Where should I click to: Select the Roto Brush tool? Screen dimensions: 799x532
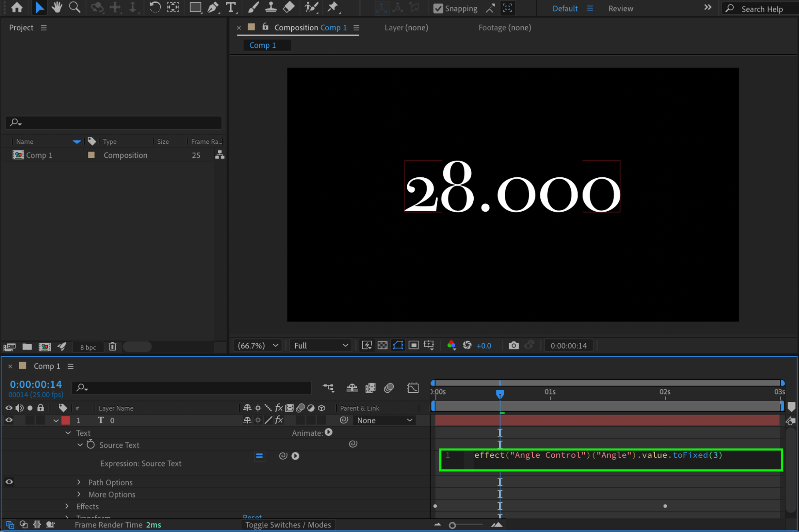click(311, 7)
